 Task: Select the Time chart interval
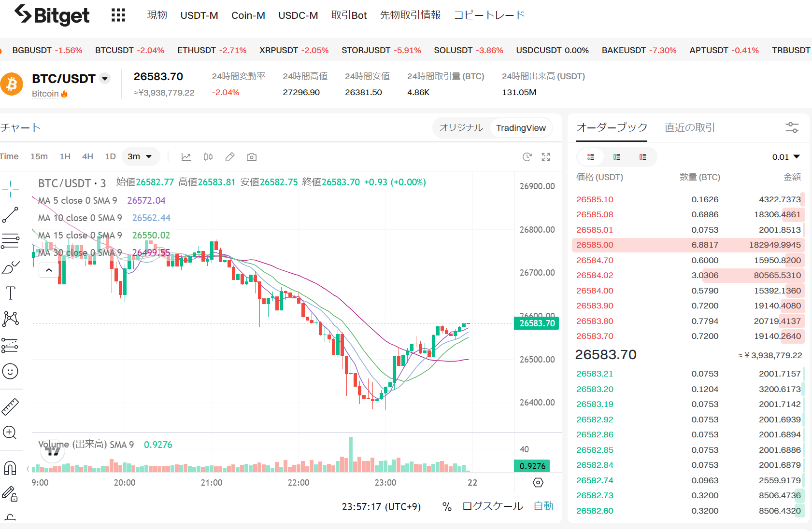pyautogui.click(x=9, y=156)
